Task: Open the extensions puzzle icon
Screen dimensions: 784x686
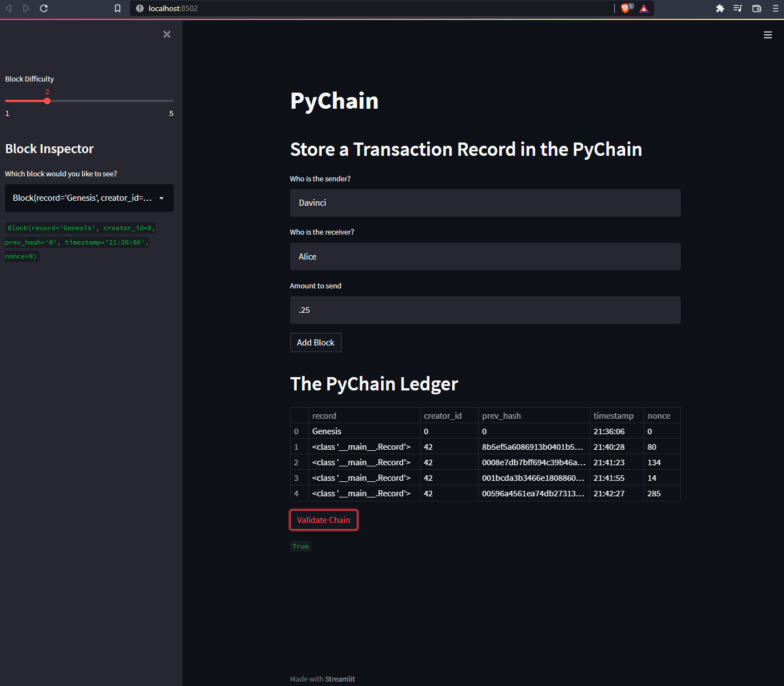Action: click(720, 9)
